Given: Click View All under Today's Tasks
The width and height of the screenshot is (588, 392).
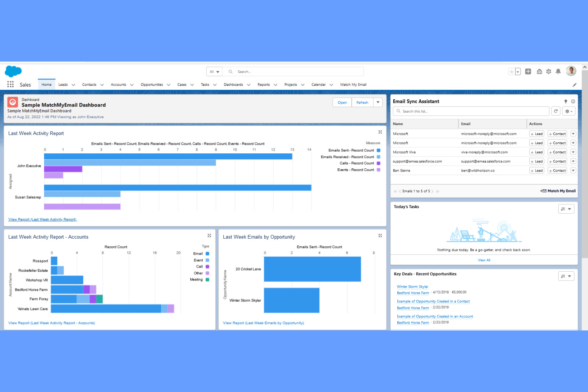Looking at the screenshot, I should coord(484,260).
